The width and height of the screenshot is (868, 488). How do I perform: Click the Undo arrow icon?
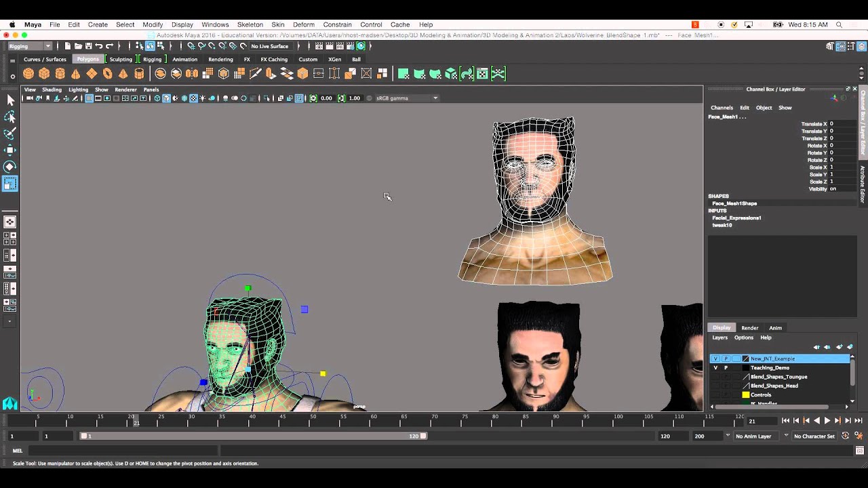coord(99,46)
